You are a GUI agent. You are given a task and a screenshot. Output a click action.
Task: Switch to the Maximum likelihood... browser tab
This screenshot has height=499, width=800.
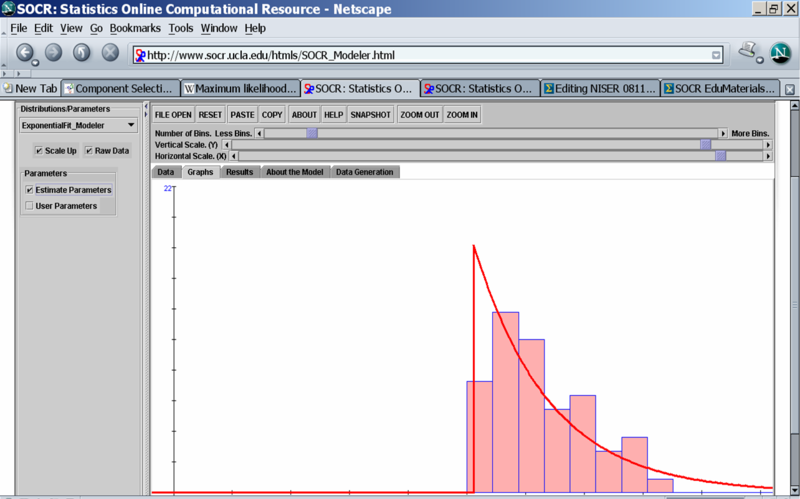240,88
